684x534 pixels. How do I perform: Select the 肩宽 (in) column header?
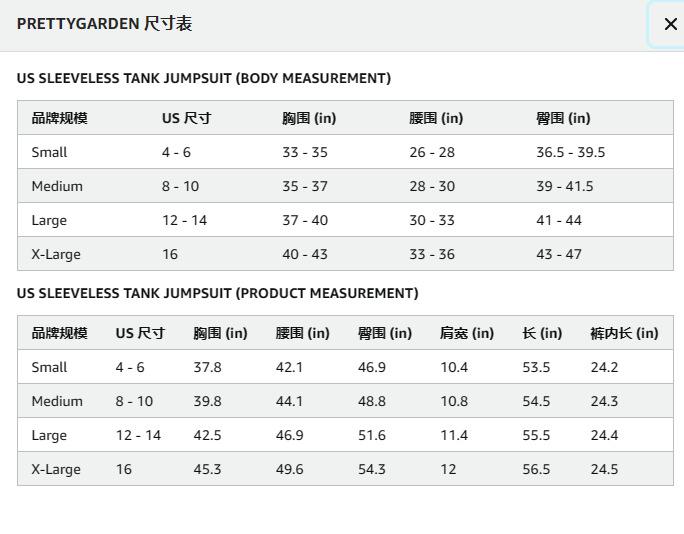(466, 333)
